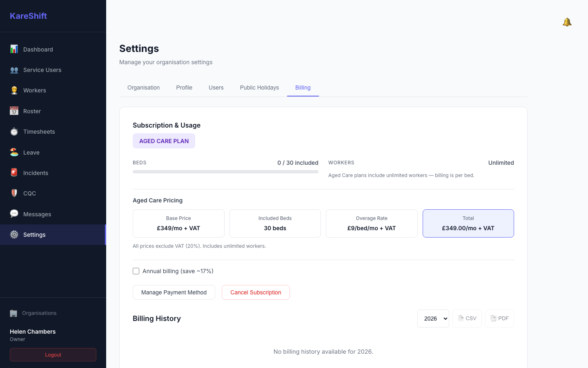
Task: Open Service Users in sidebar
Action: 53,70
